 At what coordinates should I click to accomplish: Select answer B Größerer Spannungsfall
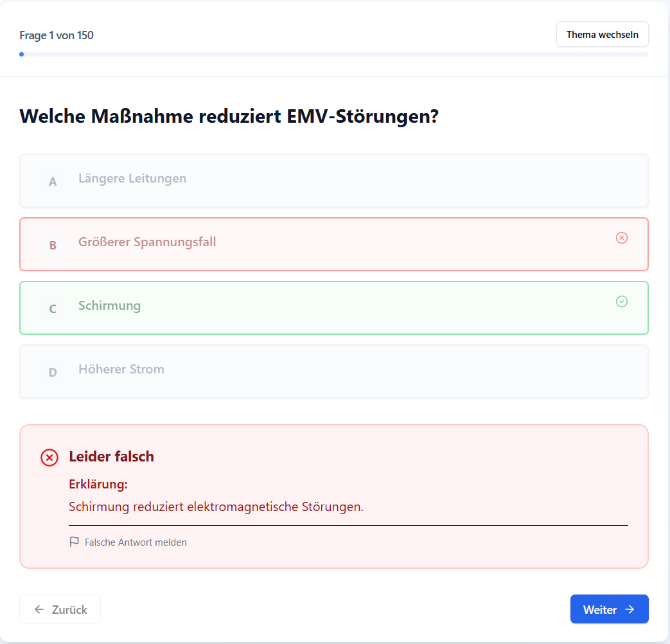click(x=334, y=244)
